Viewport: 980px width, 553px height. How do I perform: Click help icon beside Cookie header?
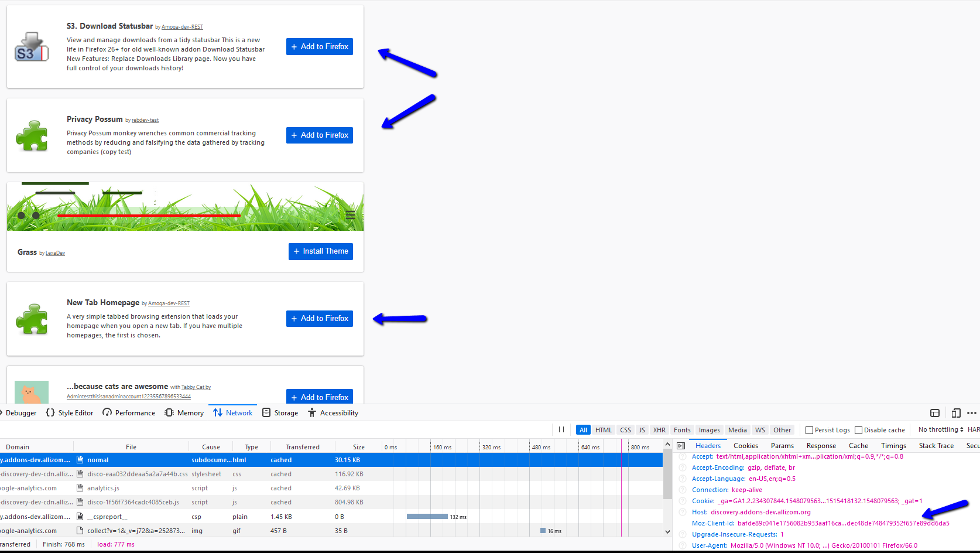(x=683, y=501)
